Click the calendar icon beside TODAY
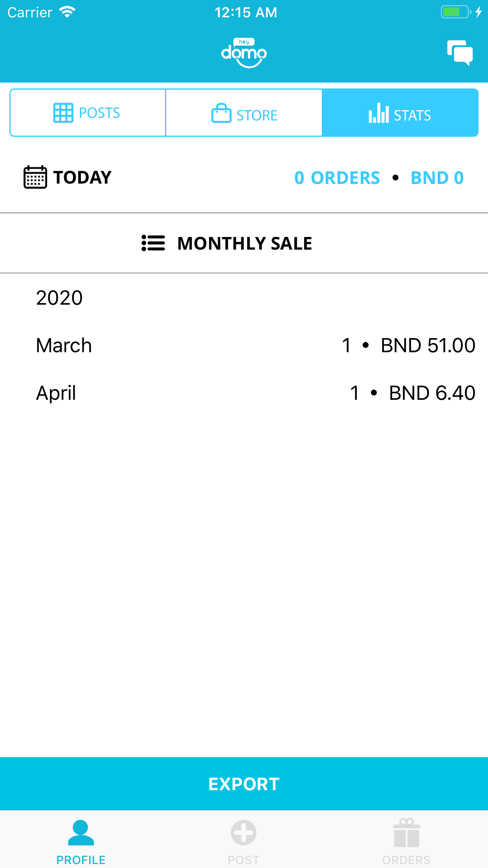 point(35,177)
